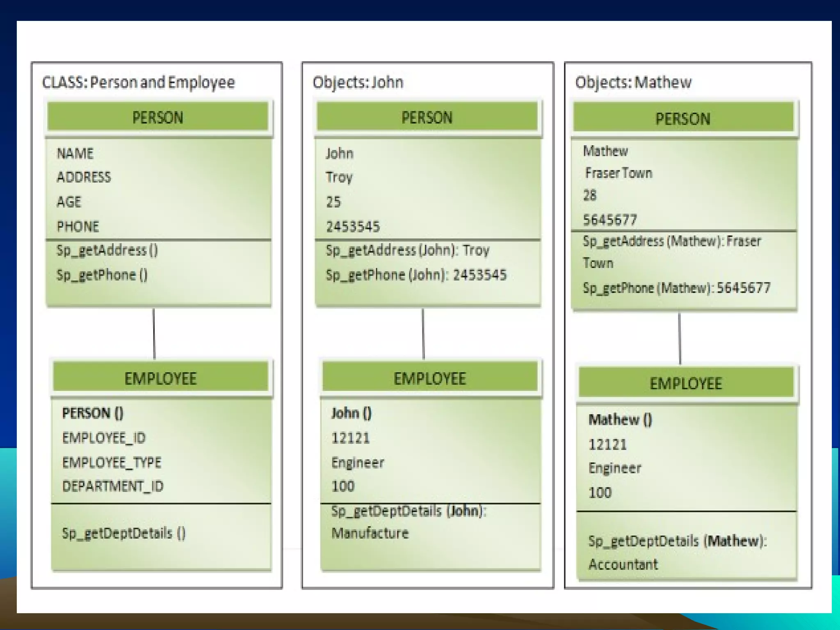Click the Sp_getPhone () method in the class box
Image resolution: width=840 pixels, height=630 pixels.
pyautogui.click(x=102, y=275)
